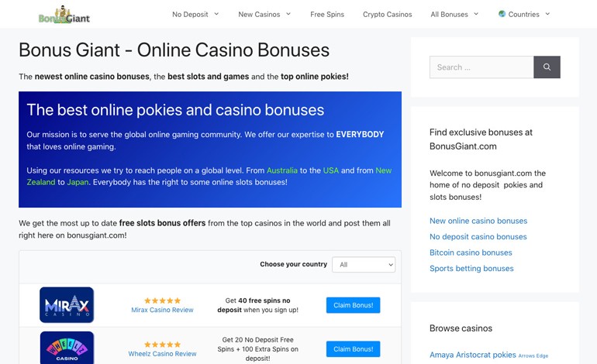Click the BonusGiant logo

[x=64, y=15]
